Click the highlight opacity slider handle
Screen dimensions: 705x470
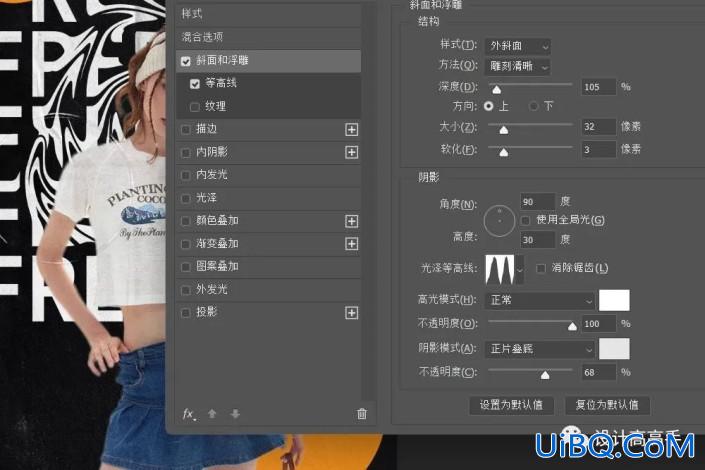click(x=572, y=327)
